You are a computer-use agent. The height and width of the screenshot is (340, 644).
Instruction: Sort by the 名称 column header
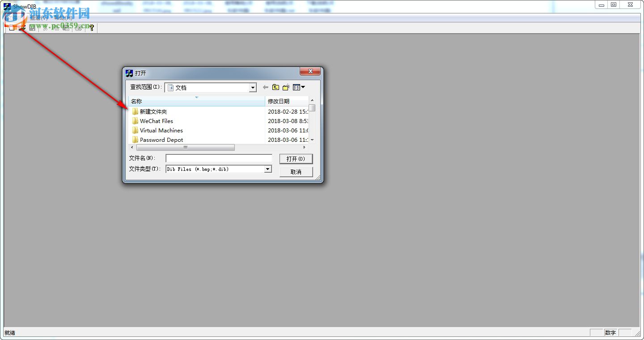coord(197,101)
